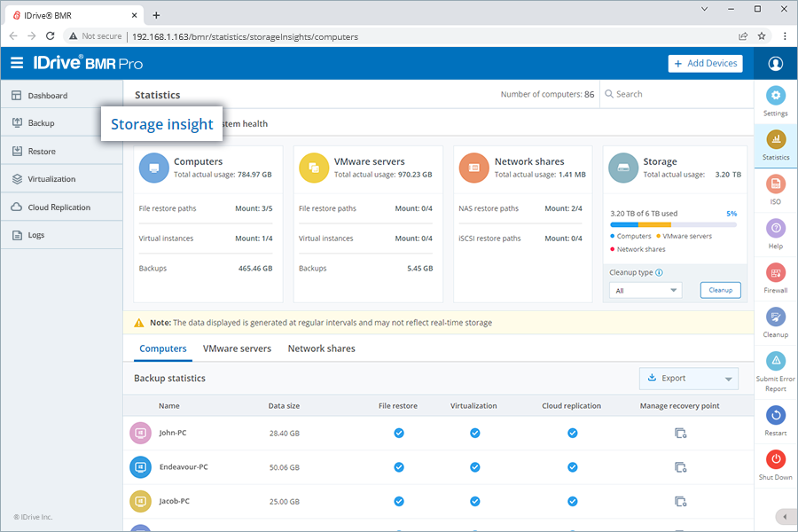Open manage recovery point for Jacob-PC
The height and width of the screenshot is (532, 798).
click(680, 502)
